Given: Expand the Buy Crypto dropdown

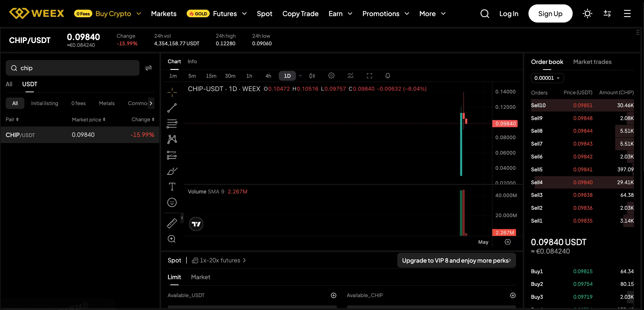Looking at the screenshot, I should point(139,14).
